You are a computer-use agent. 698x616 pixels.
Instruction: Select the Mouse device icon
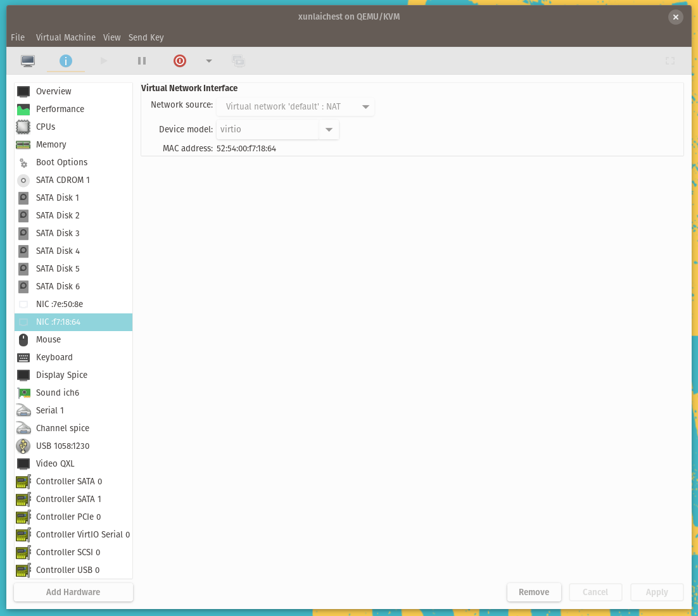(x=23, y=339)
